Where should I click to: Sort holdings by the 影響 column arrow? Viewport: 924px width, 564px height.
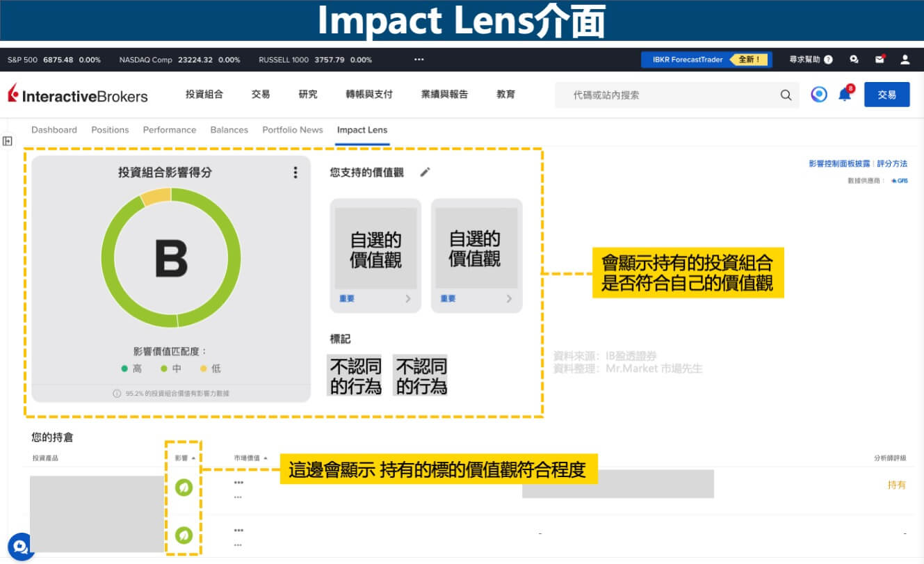pyautogui.click(x=193, y=458)
